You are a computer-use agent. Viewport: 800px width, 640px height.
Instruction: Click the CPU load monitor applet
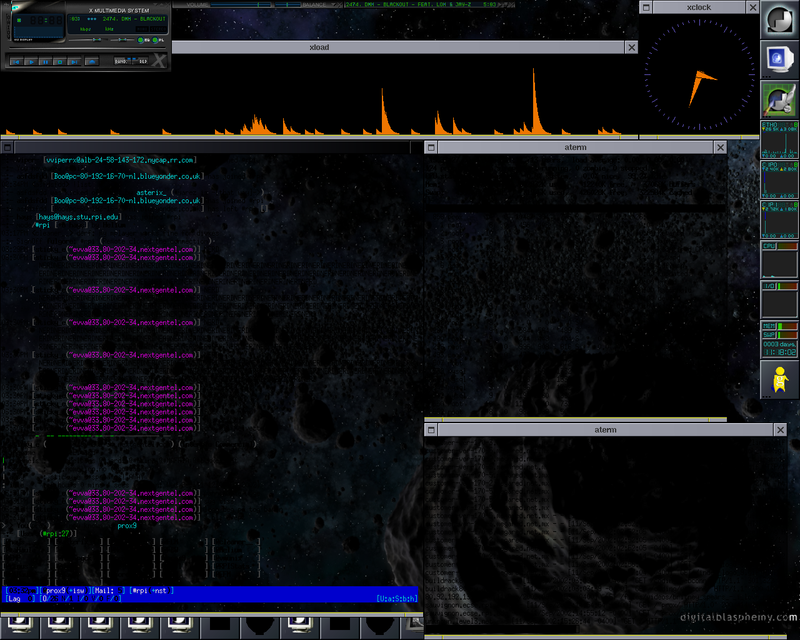pyautogui.click(x=780, y=260)
